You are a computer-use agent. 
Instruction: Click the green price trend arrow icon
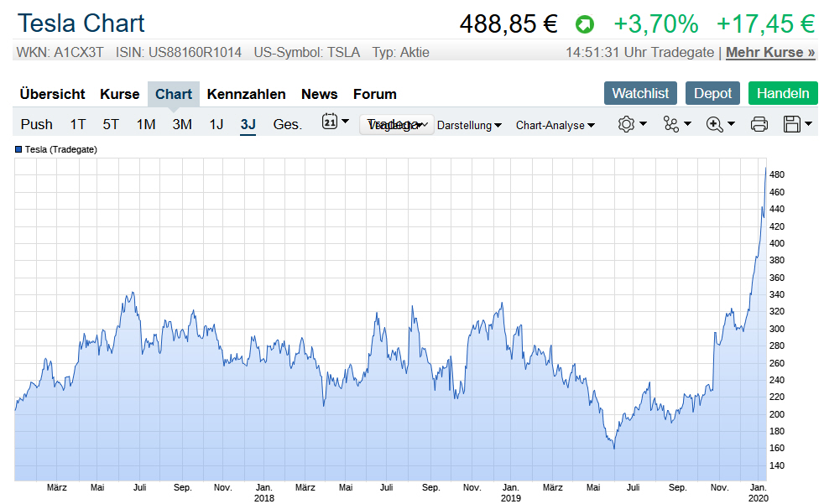(x=584, y=24)
